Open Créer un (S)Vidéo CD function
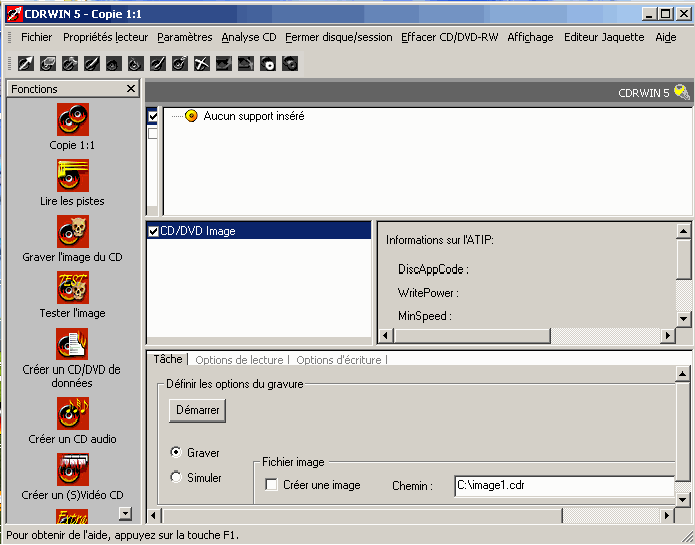695x545 pixels. click(73, 469)
